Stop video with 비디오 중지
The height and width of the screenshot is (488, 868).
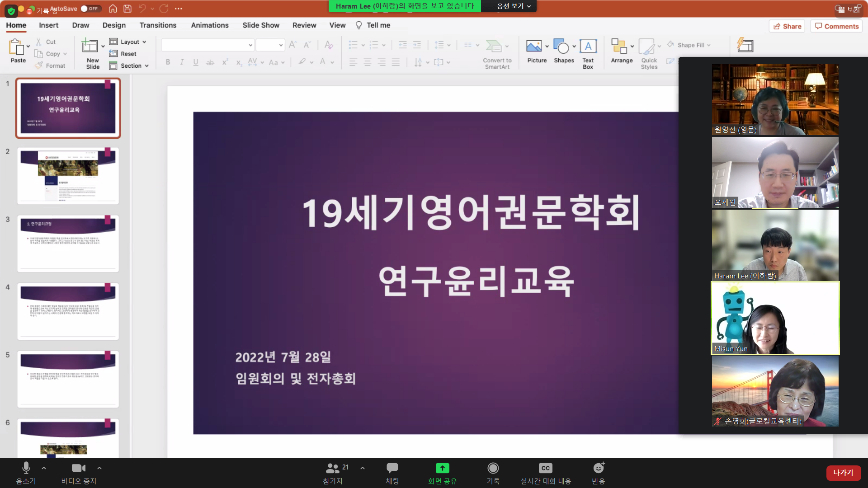(x=78, y=468)
